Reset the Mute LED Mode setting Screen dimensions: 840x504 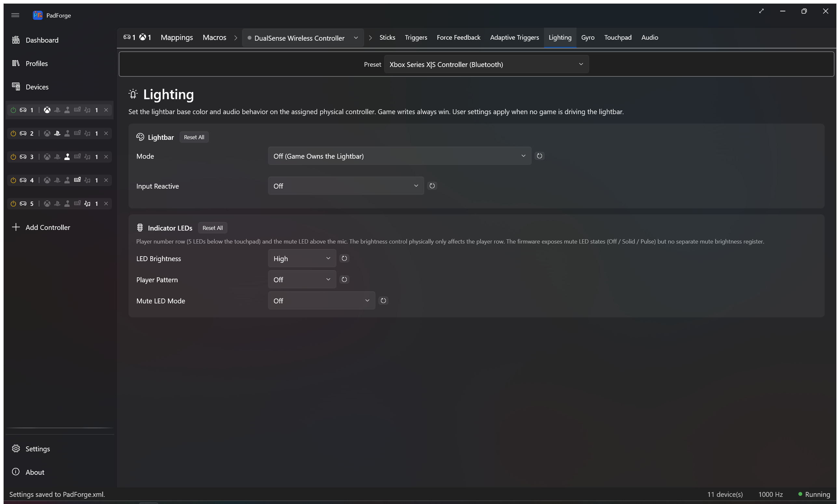click(383, 300)
